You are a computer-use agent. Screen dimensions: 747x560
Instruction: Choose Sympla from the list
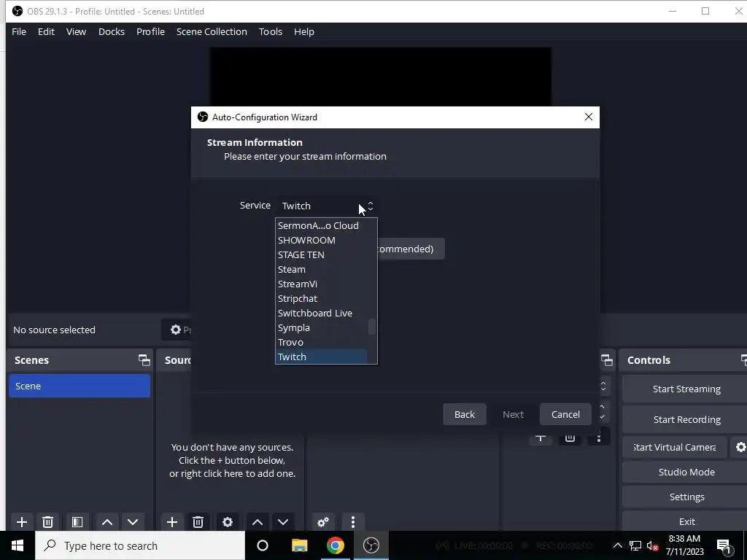tap(322, 327)
